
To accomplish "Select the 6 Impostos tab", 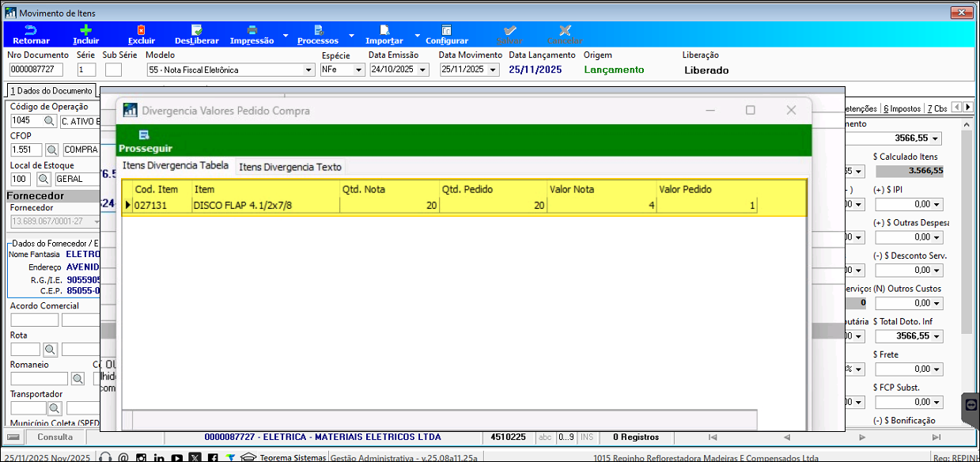I will click(902, 108).
